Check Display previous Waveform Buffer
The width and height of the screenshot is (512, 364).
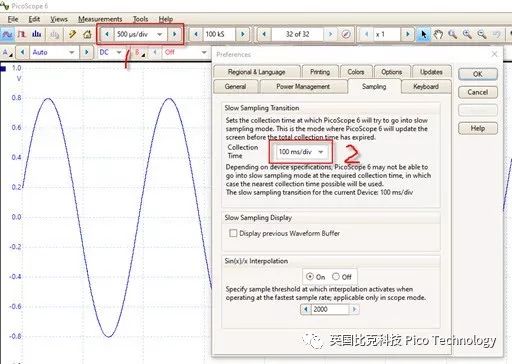[x=233, y=233]
